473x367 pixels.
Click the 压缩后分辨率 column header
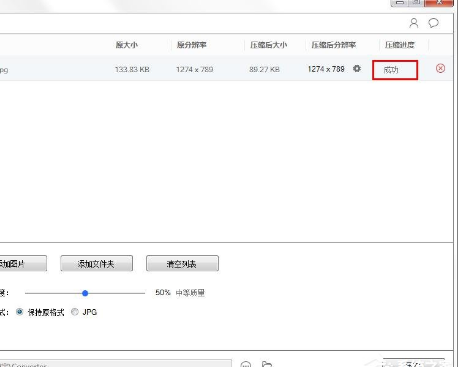point(334,45)
